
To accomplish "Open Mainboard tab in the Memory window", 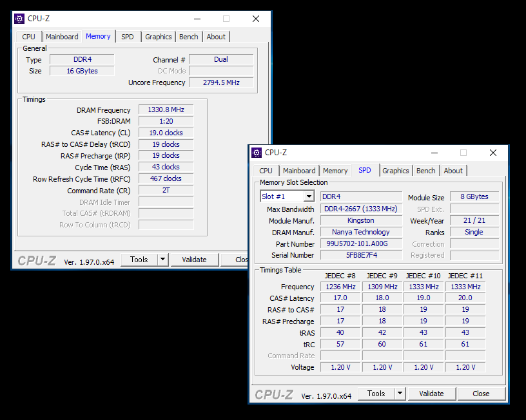I will tap(62, 37).
